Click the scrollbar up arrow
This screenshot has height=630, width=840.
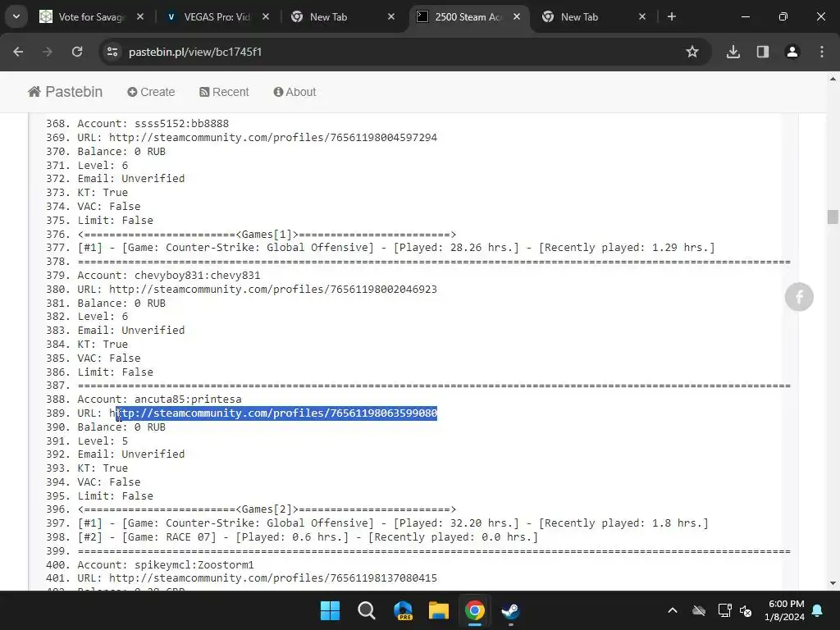[x=833, y=79]
